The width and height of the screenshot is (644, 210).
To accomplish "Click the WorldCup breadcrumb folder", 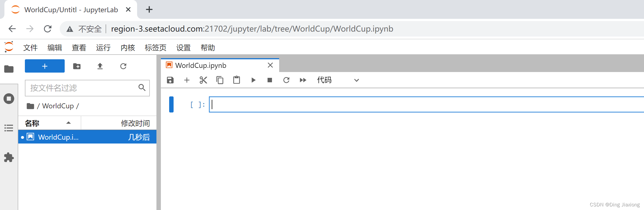I will pos(58,106).
